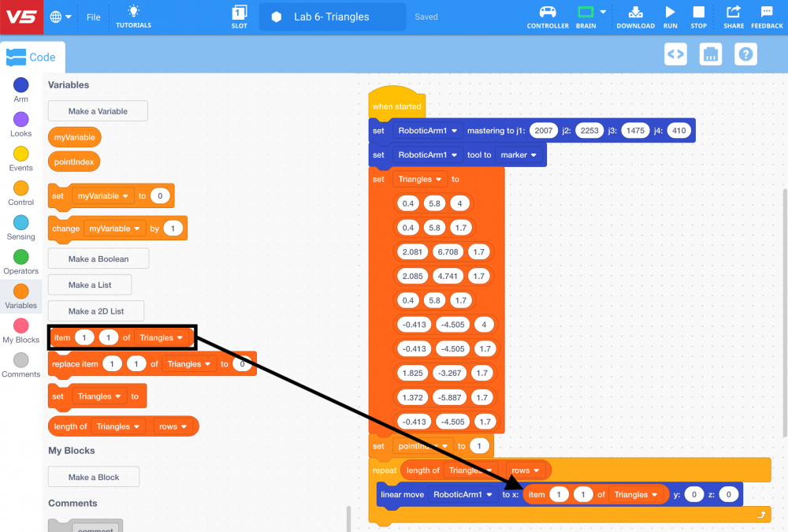Open the File menu

[93, 16]
